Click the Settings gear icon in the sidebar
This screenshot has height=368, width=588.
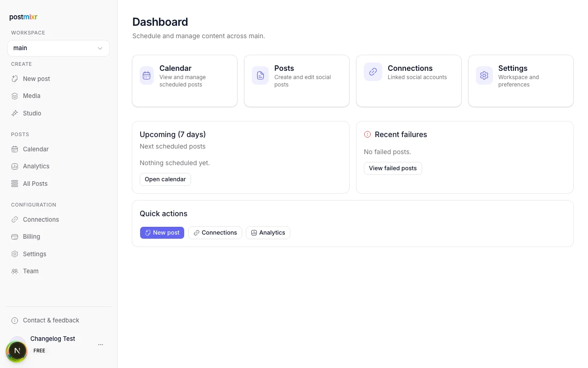tap(15, 254)
